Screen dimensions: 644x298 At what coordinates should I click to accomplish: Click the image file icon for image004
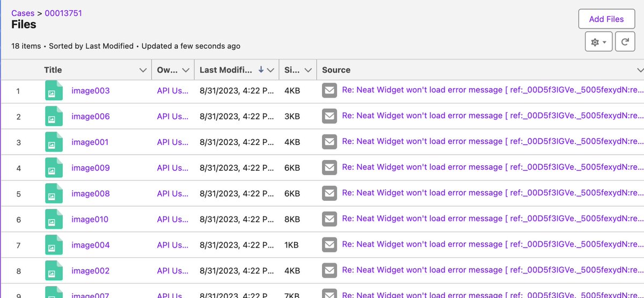point(54,245)
